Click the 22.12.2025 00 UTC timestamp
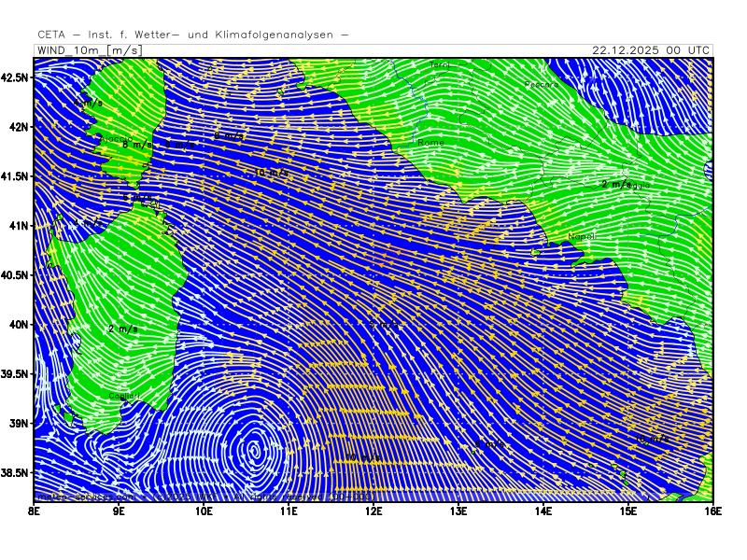 click(651, 49)
